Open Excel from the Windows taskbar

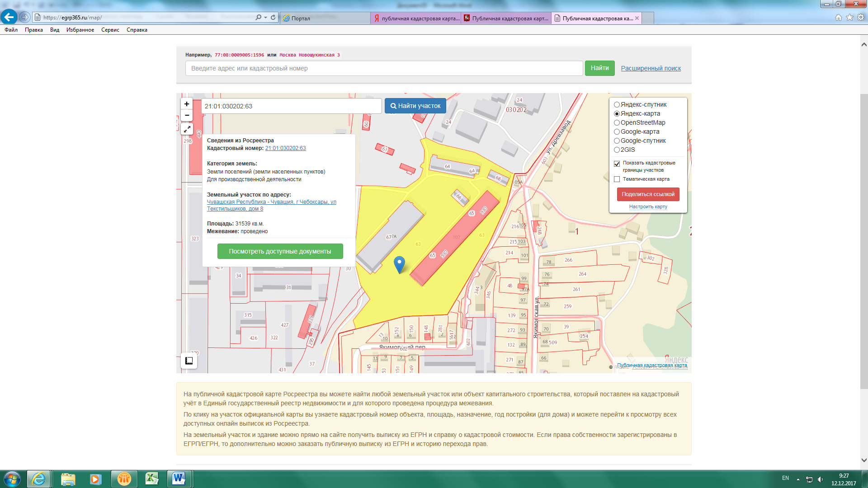tap(151, 479)
